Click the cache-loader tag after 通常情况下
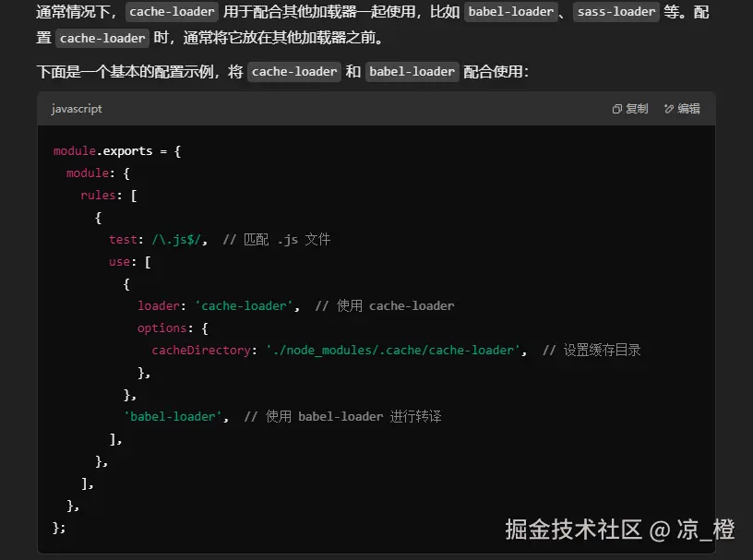 click(x=172, y=11)
